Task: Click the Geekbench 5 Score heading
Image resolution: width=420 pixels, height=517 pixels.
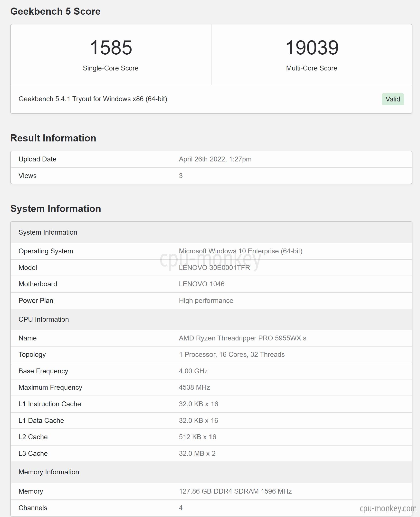Action: point(55,11)
